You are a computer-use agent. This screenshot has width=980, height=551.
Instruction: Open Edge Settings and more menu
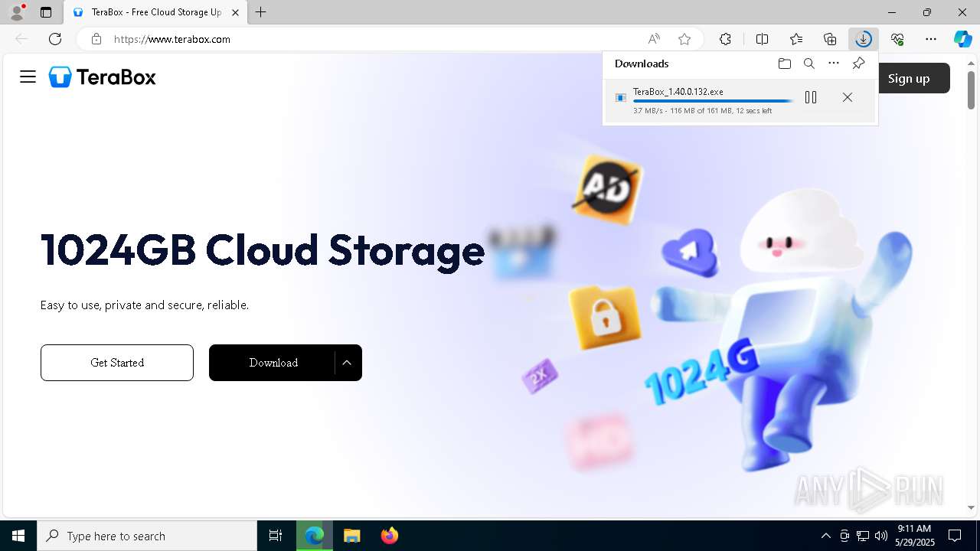tap(931, 39)
